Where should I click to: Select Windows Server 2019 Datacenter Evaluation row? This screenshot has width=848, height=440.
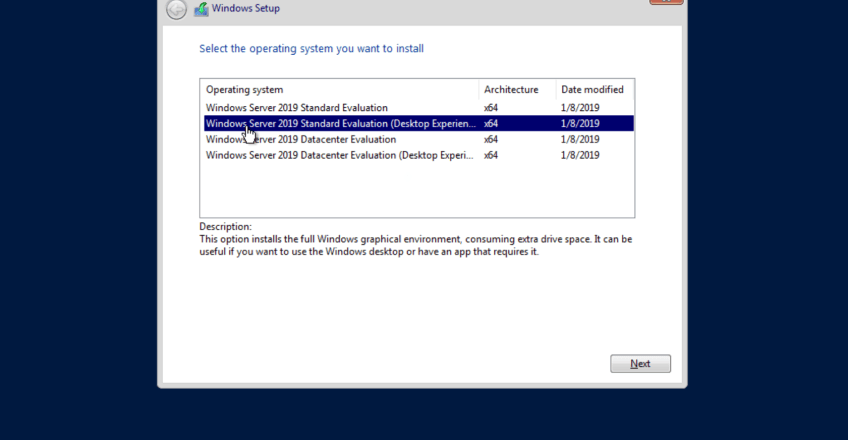(419, 139)
